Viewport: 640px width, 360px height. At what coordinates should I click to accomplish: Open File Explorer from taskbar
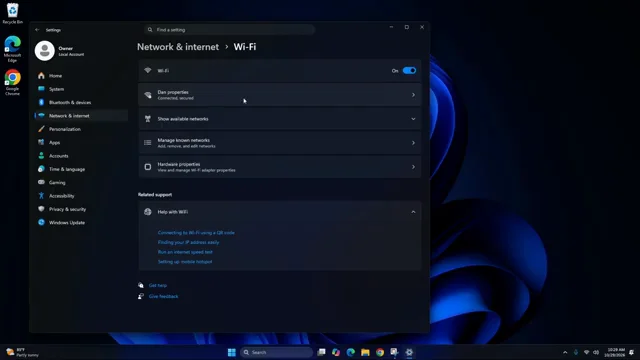(x=365, y=352)
